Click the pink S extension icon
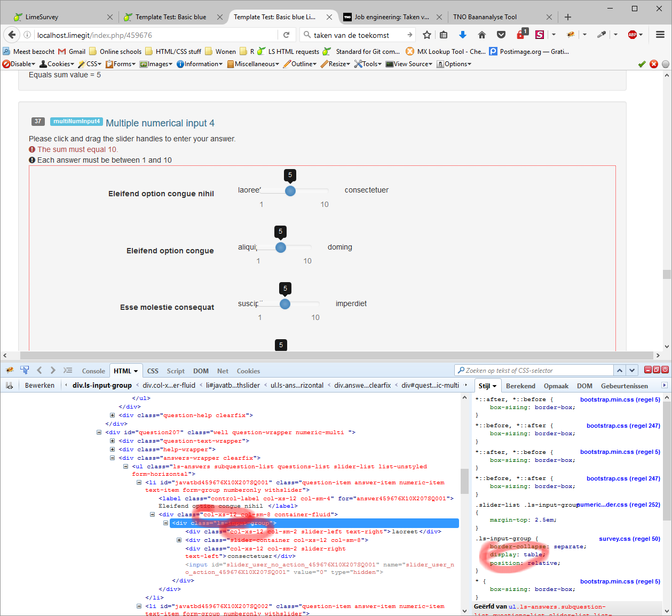This screenshot has width=672, height=616. point(540,35)
